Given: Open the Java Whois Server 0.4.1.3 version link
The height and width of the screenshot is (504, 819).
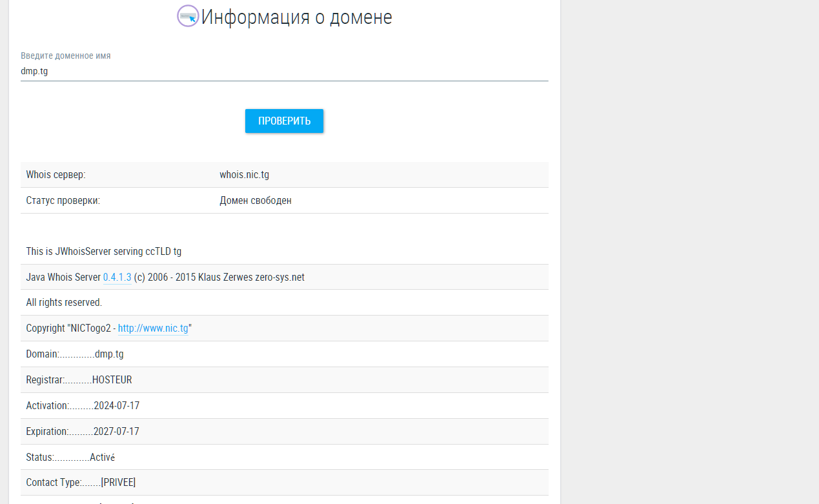Looking at the screenshot, I should coord(117,277).
